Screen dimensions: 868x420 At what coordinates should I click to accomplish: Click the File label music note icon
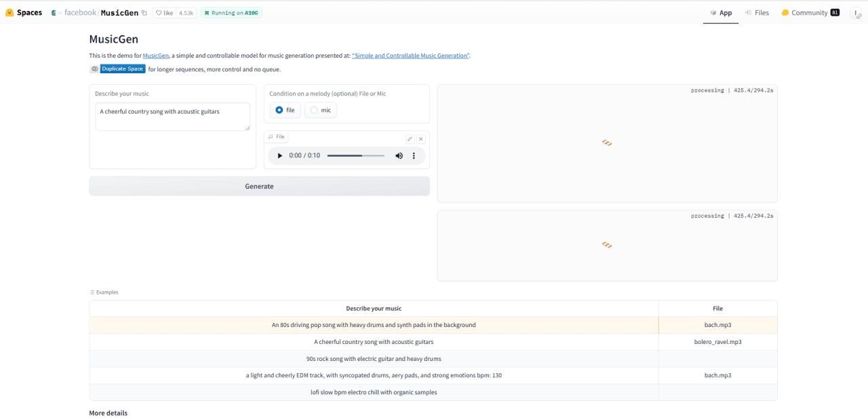[x=271, y=136]
